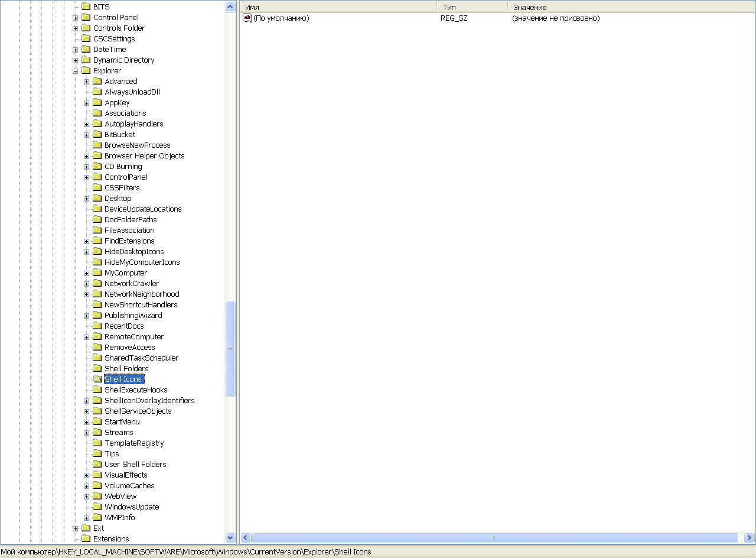Screen dimensions: 756x558
Task: Select the AlwaysUnloadDll key
Action: pyautogui.click(x=132, y=92)
